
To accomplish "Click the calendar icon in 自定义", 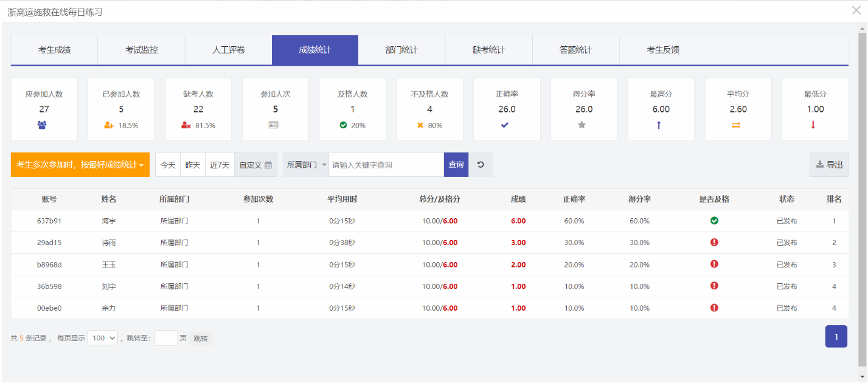I will 268,165.
